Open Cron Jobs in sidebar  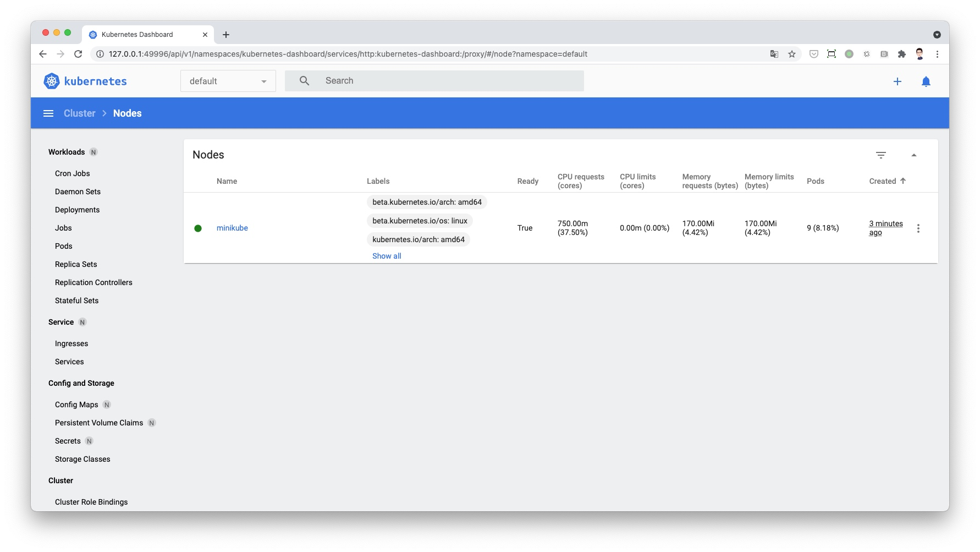(x=73, y=173)
